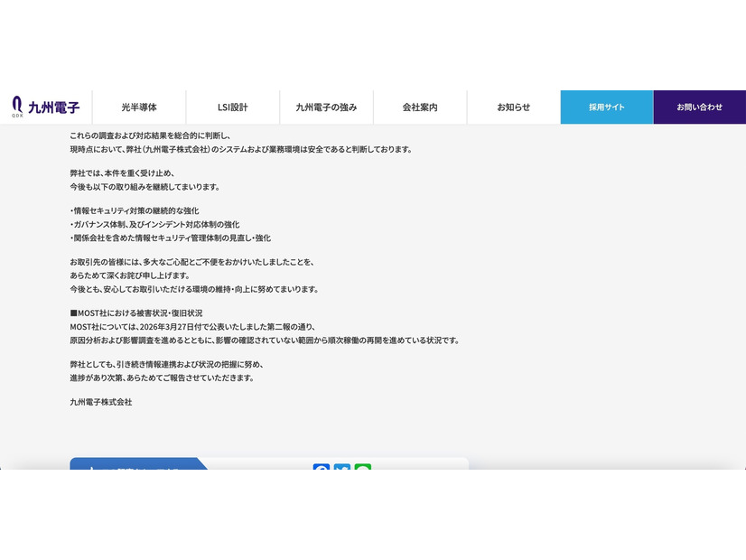The height and width of the screenshot is (560, 746).
Task: Open the purple お問い合わせ contact button
Action: point(700,107)
